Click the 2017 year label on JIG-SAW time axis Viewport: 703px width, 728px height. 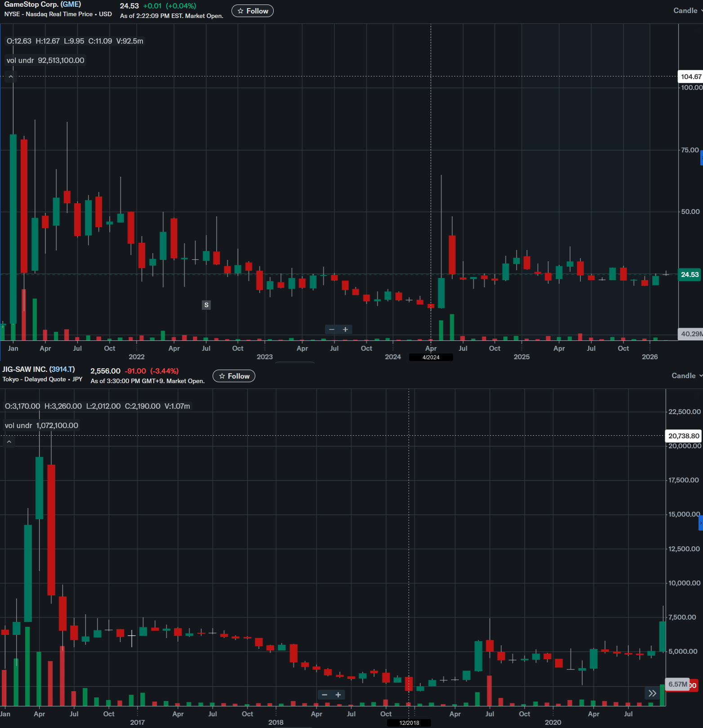click(x=138, y=722)
